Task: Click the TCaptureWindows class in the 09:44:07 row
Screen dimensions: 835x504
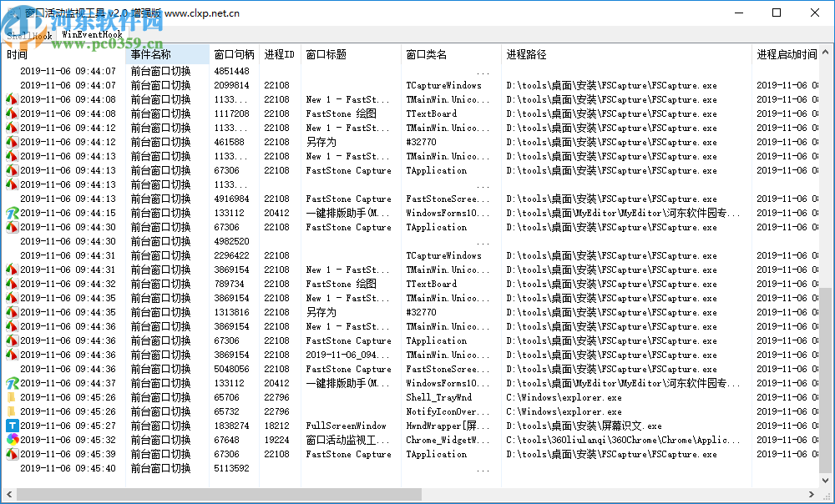Action: pyautogui.click(x=443, y=85)
